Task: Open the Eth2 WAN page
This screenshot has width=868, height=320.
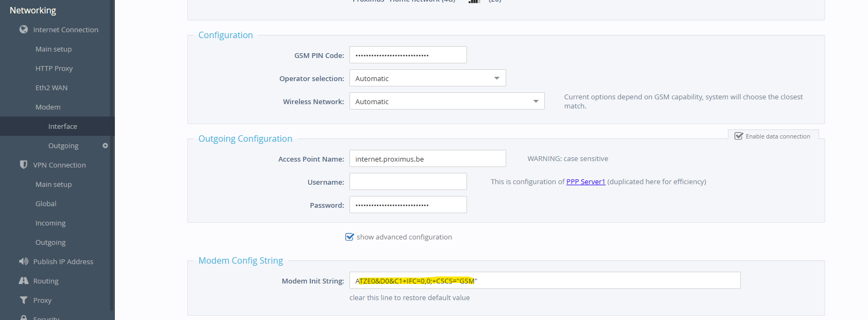Action: (52, 88)
